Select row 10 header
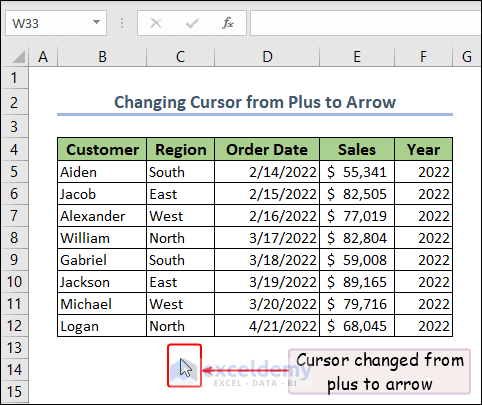The width and height of the screenshot is (482, 405). pyautogui.click(x=14, y=281)
